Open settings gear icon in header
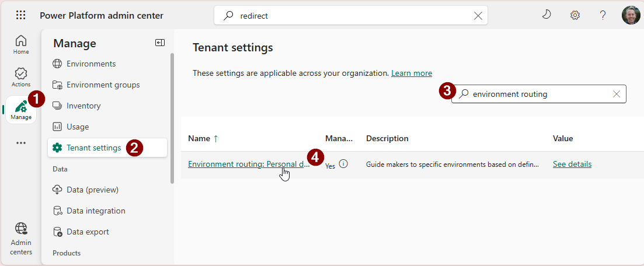 click(575, 16)
